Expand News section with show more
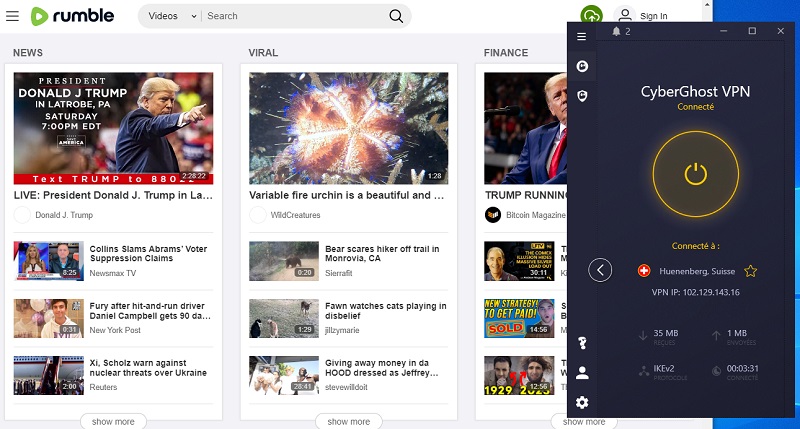Viewport: 800px width, 429px height. point(113,421)
